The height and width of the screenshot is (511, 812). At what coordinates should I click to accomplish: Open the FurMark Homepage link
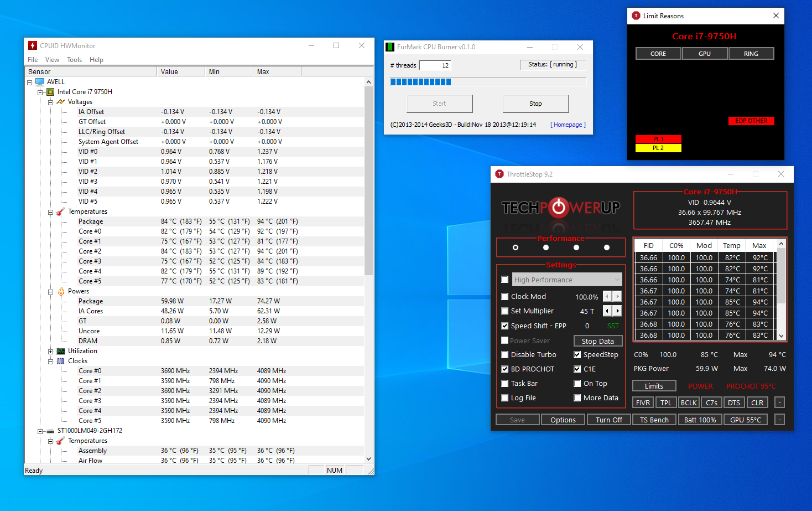click(568, 125)
